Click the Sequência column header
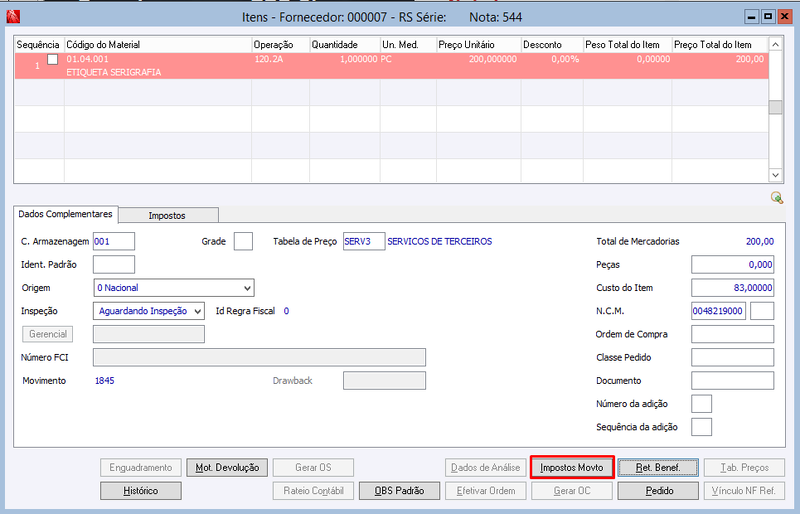Screen dimensions: 800x514 (39, 44)
